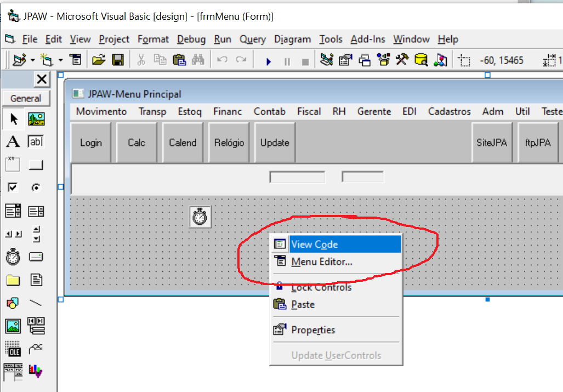Image resolution: width=563 pixels, height=392 pixels.
Task: Select the ListBox tool in toolbox
Action: pos(36,211)
